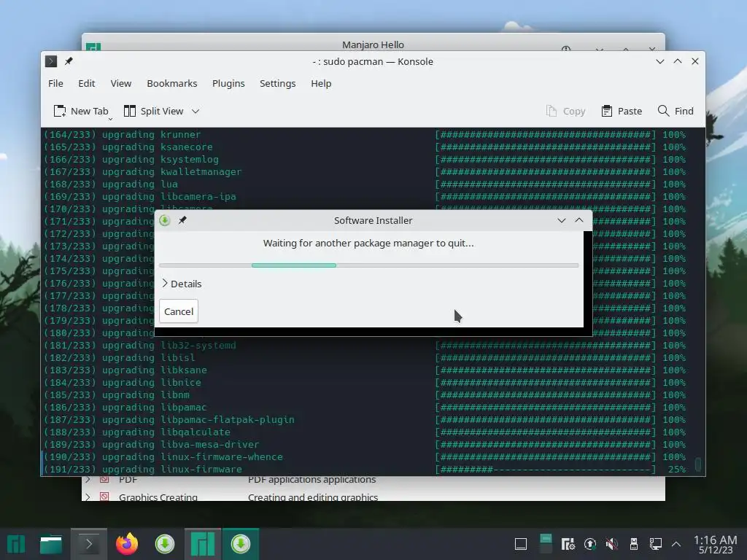747x560 pixels.
Task: Open the Bookmarks menu
Action: [172, 83]
